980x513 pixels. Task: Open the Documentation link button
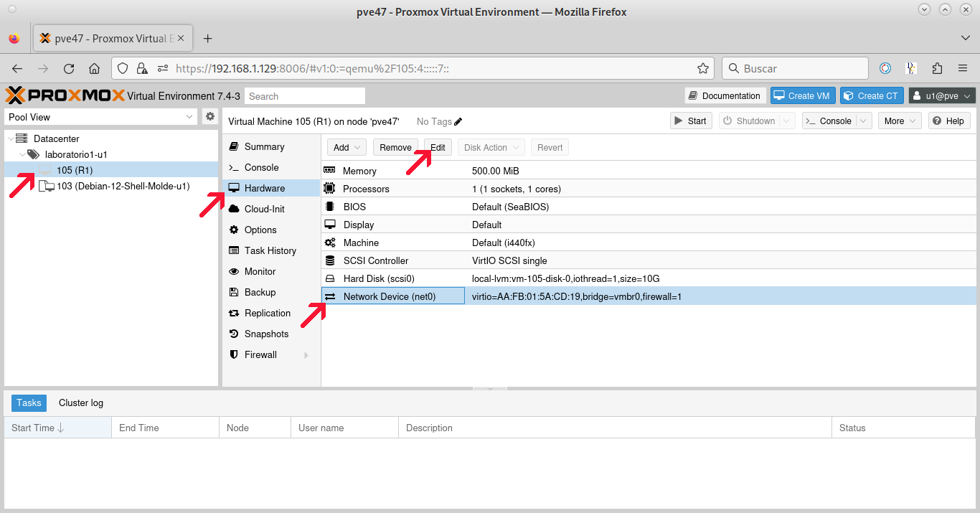click(x=725, y=95)
